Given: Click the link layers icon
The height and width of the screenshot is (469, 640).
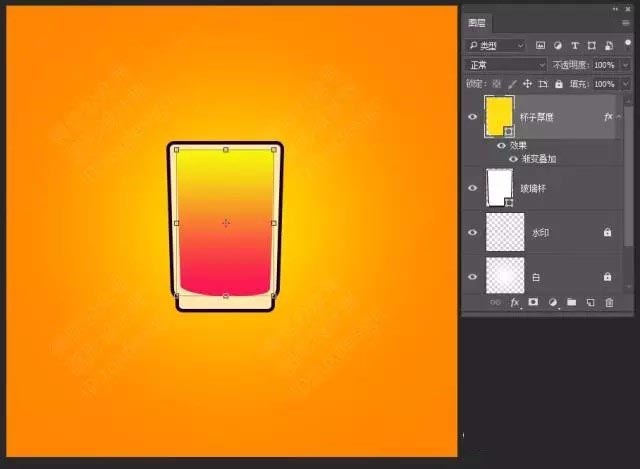Looking at the screenshot, I should (495, 302).
